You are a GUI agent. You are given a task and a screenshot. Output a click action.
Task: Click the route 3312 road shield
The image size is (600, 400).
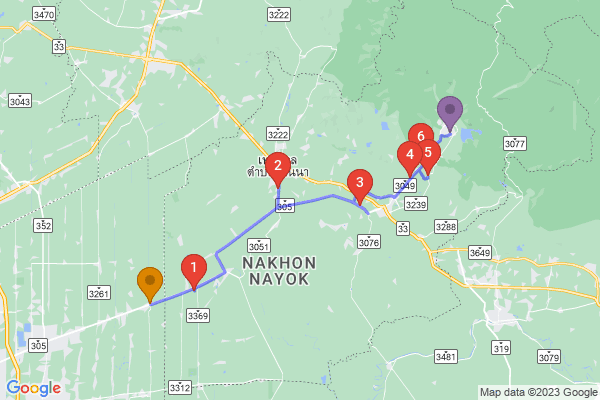(180, 387)
